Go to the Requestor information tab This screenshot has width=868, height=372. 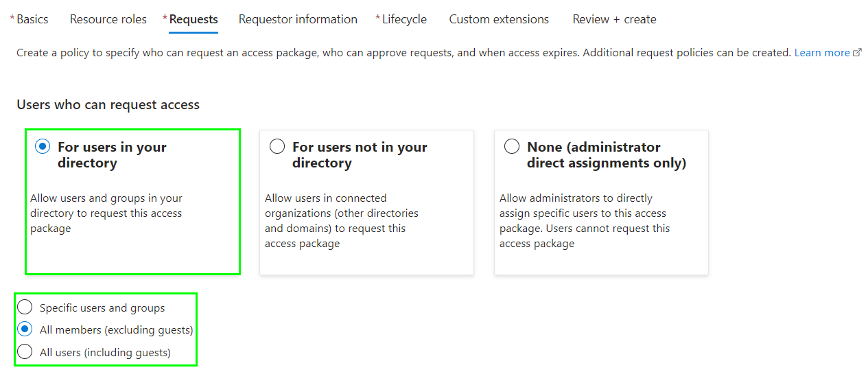point(298,19)
